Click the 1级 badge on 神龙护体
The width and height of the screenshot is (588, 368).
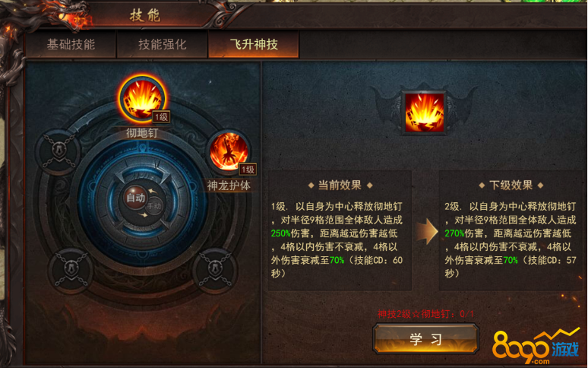248,170
